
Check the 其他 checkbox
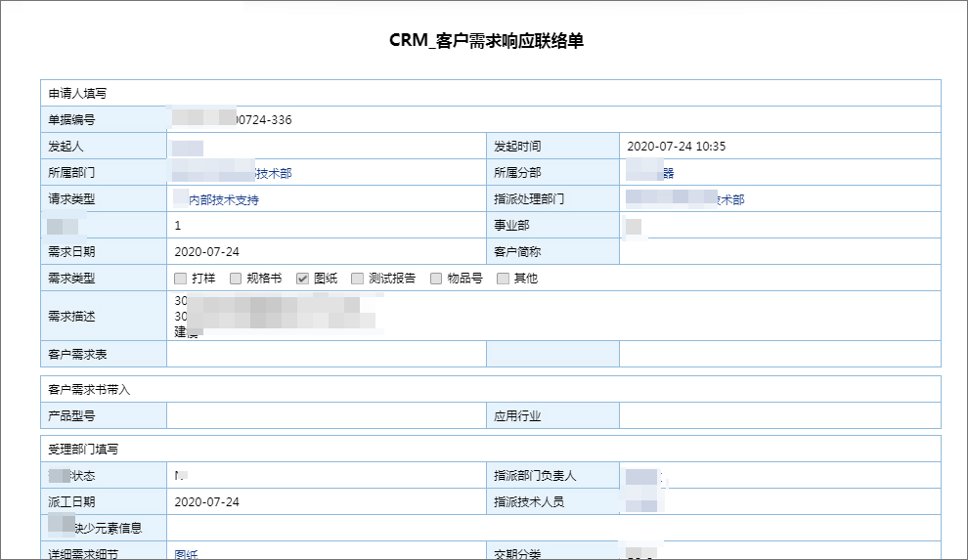click(504, 279)
